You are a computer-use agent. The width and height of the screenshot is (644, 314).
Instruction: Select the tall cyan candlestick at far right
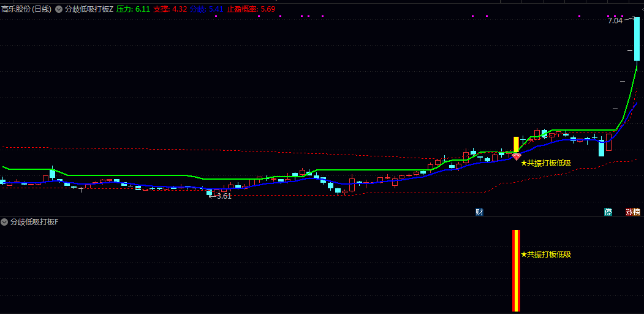tap(637, 38)
